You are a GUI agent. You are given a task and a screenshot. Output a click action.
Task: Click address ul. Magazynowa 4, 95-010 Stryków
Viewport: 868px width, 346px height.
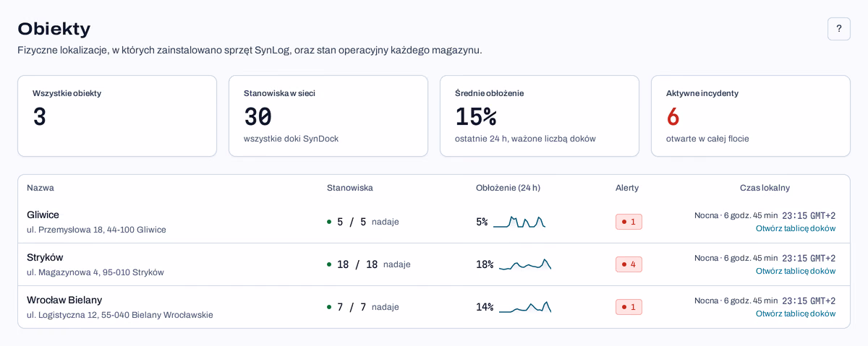coord(95,272)
